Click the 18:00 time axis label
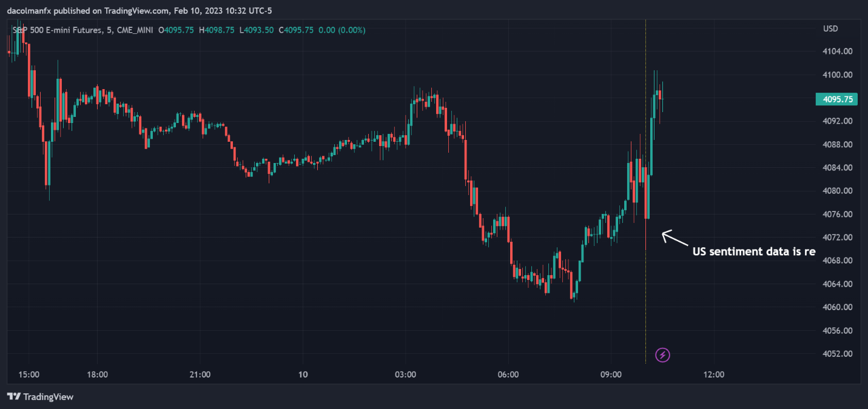Image resolution: width=868 pixels, height=409 pixels. pyautogui.click(x=97, y=374)
